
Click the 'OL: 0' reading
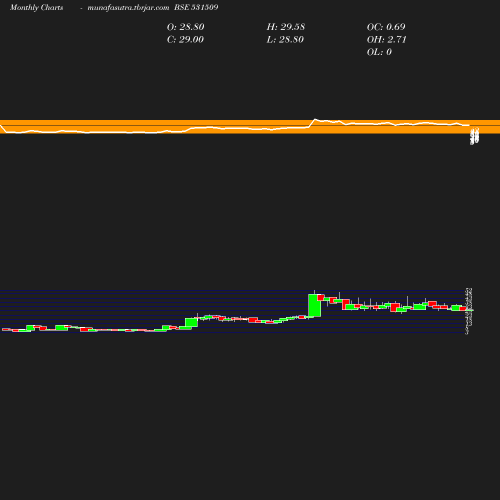(379, 52)
